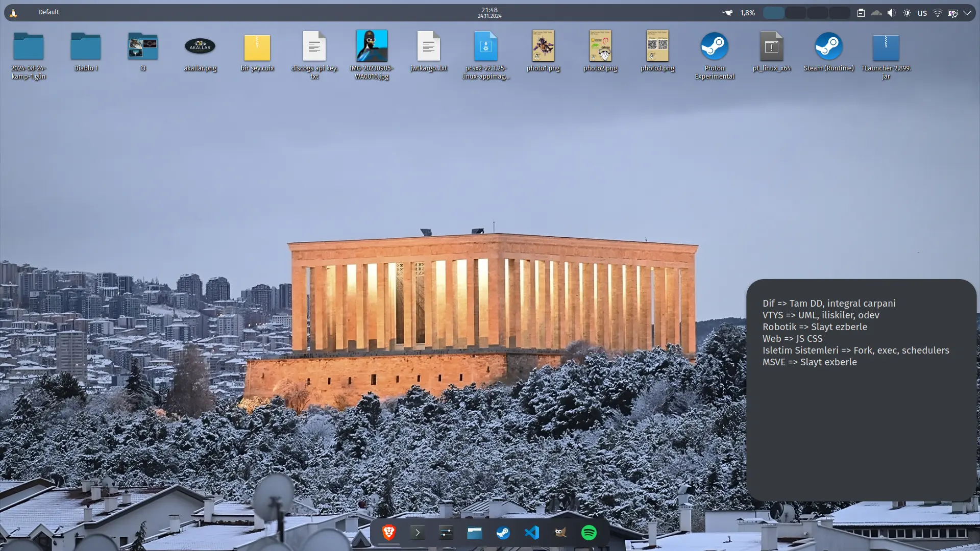Switch to the third virtual desktop in pager
The width and height of the screenshot is (980, 551).
pyautogui.click(x=818, y=13)
